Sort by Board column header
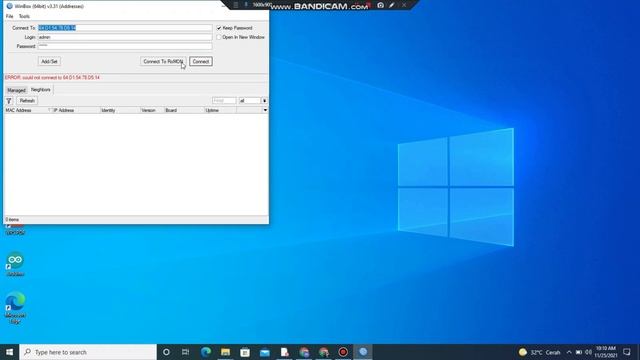 [x=184, y=110]
